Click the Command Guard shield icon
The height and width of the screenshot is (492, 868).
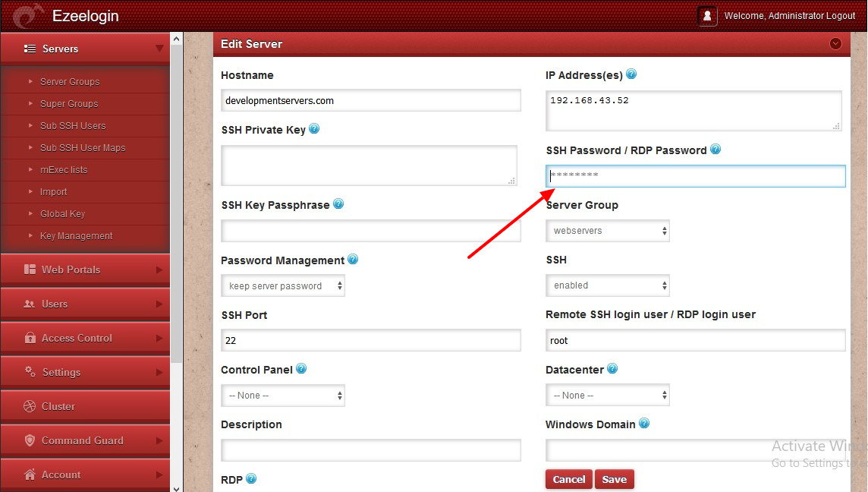click(x=30, y=440)
